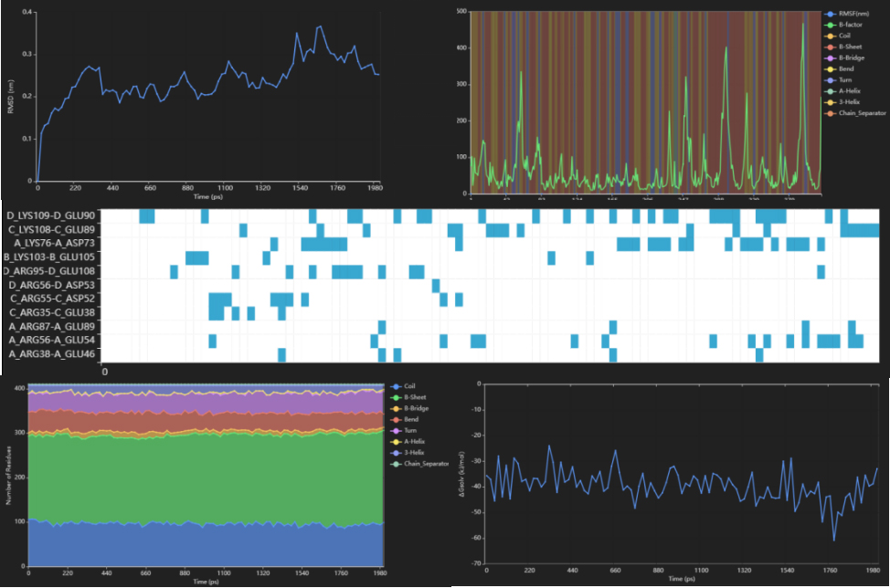Hide Coil in the RMSF chart legend
The width and height of the screenshot is (890, 588).
point(838,36)
